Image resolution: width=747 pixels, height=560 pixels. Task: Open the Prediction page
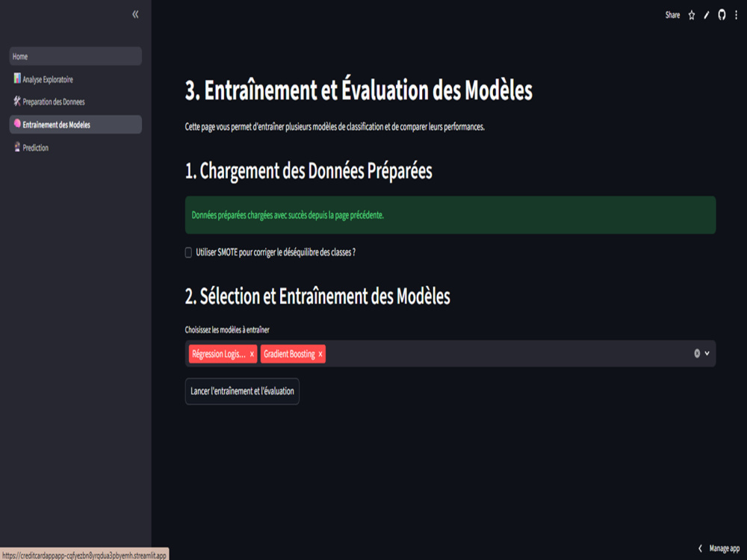75,147
